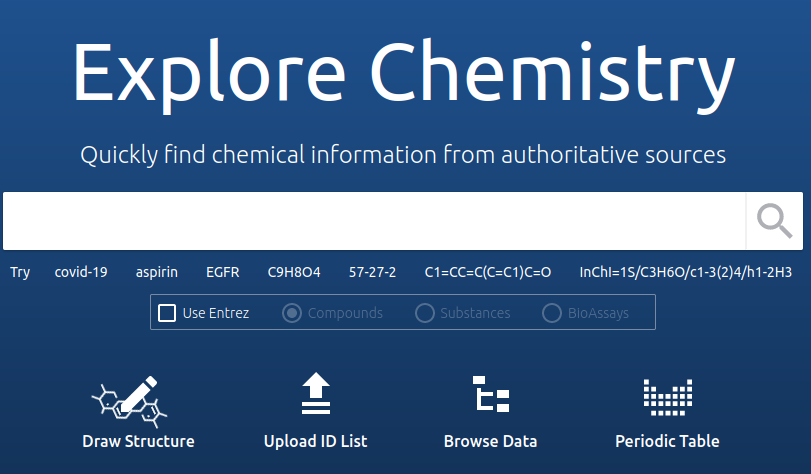Click the Periodic Table label
The image size is (811, 474).
coord(667,441)
